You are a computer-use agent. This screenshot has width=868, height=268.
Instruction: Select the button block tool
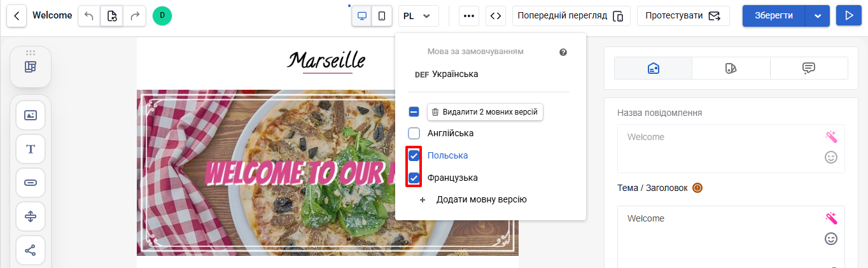coord(31,183)
